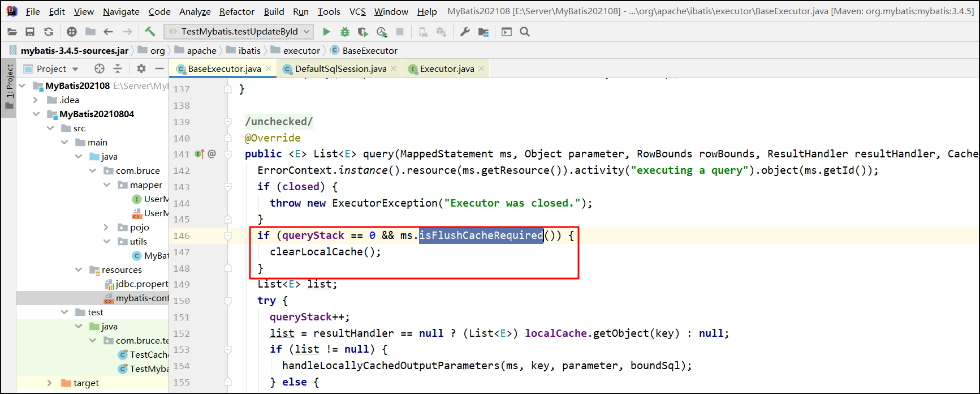Switch to DefaultSqlSession.java tab
Viewport: 980px width, 394px height.
pos(340,69)
